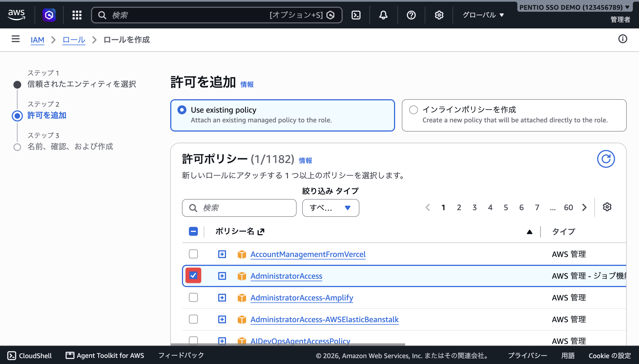
Task: Open the PENTIO SSO DEMO account menu
Action: point(574,7)
